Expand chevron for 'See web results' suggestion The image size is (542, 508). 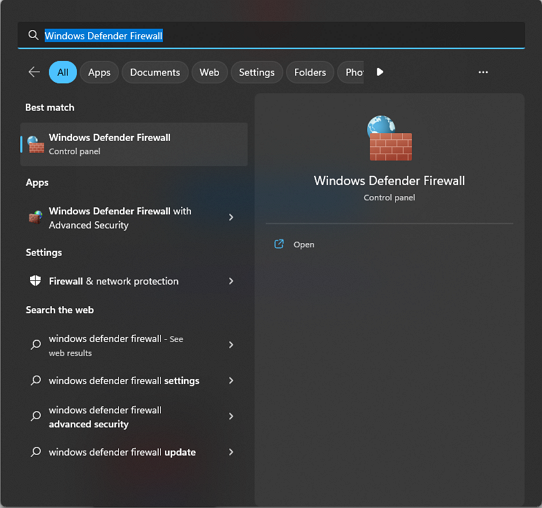click(231, 345)
